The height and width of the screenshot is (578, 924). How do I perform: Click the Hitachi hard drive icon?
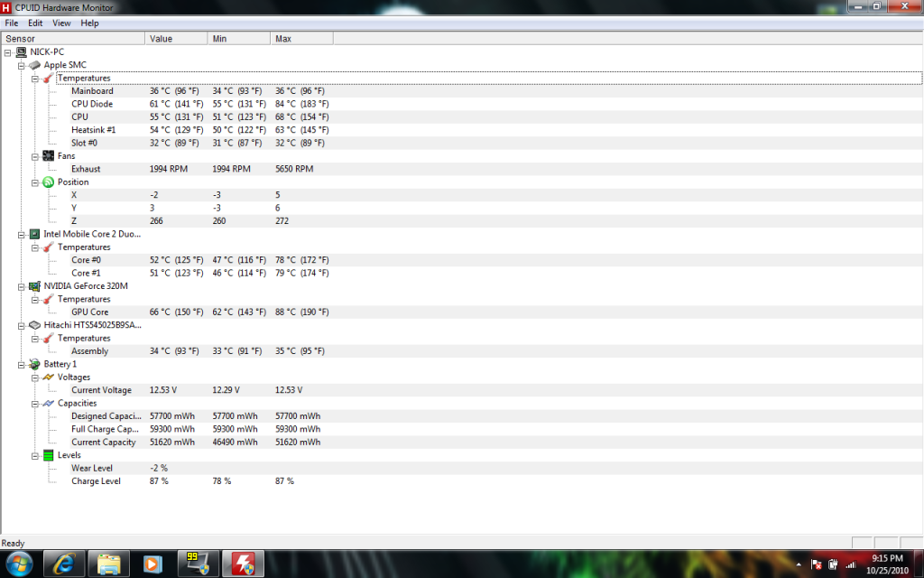coord(35,325)
